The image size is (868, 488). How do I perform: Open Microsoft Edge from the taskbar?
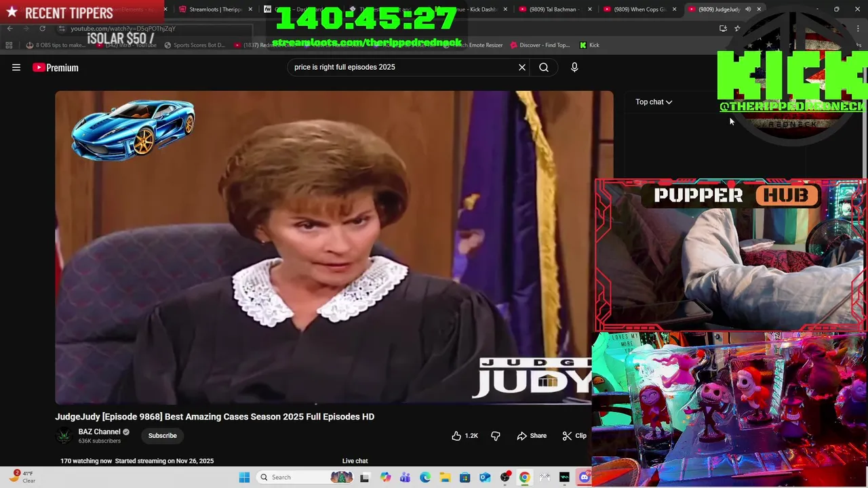point(425,477)
